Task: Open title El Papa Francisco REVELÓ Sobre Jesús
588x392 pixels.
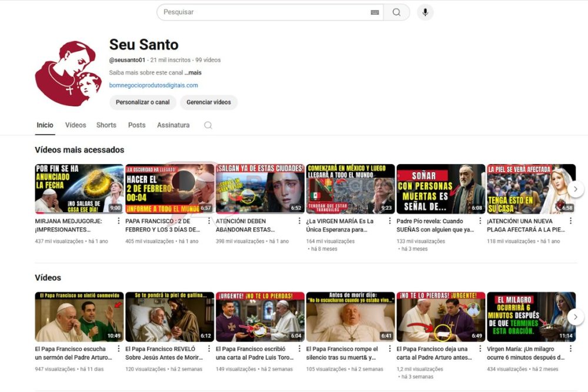Action: (x=164, y=353)
